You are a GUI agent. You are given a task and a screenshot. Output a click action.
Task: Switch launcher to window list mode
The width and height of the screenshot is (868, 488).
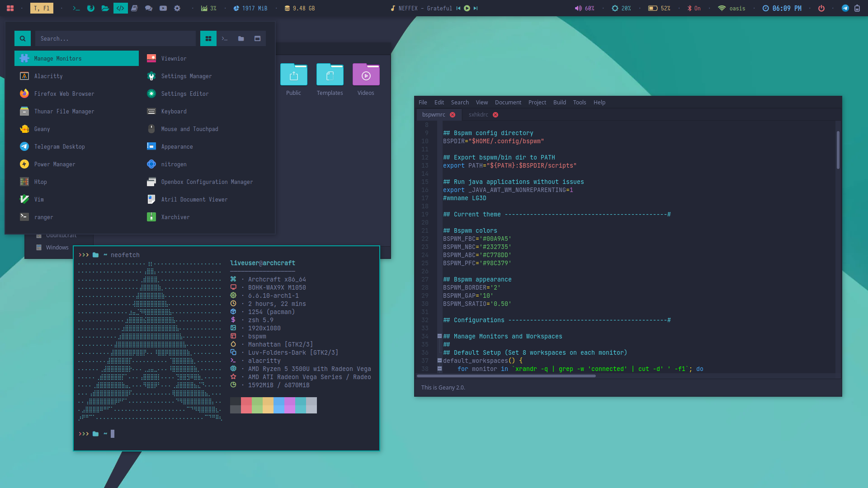pos(257,39)
